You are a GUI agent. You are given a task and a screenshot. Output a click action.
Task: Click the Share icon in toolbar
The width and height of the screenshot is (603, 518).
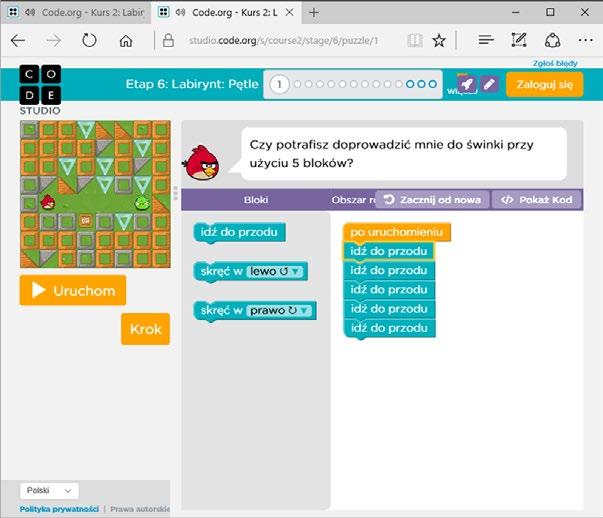(552, 40)
